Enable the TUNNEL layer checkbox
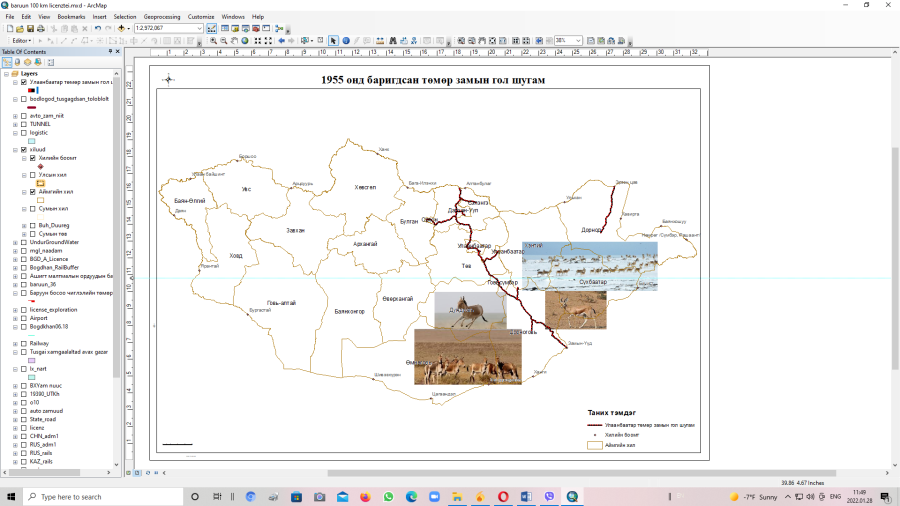Viewport: 900px width, 506px height. 24,124
